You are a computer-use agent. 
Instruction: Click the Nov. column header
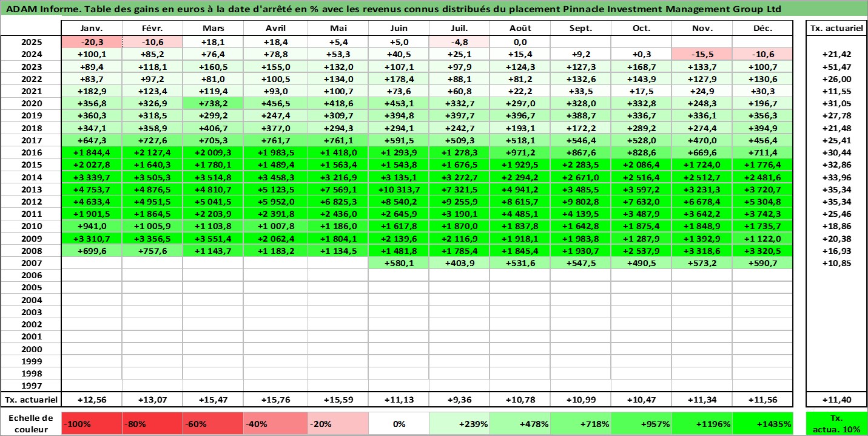tap(702, 29)
